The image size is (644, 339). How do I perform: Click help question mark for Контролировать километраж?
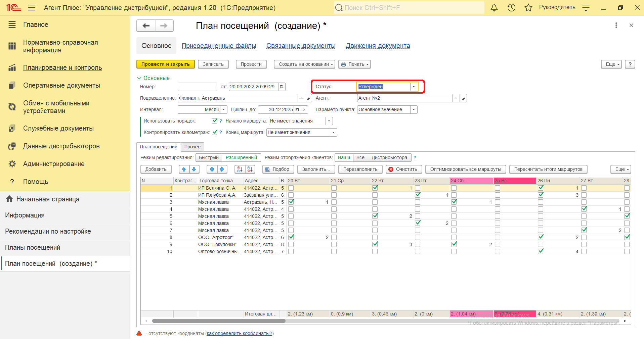tap(221, 132)
